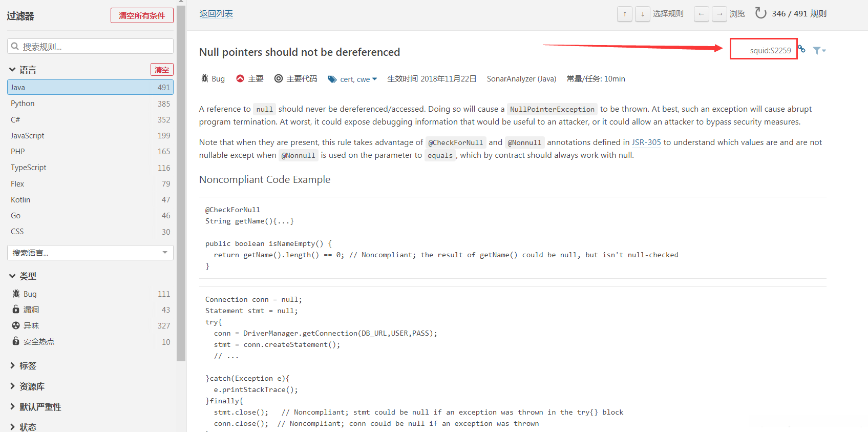Click the Noncompliant Code Example heading

click(x=265, y=179)
